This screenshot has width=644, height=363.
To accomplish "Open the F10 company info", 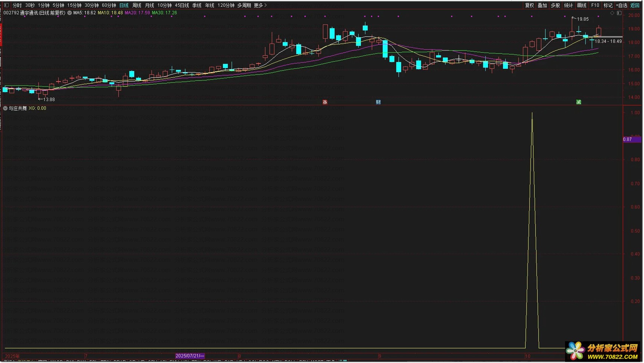I will pos(595,5).
